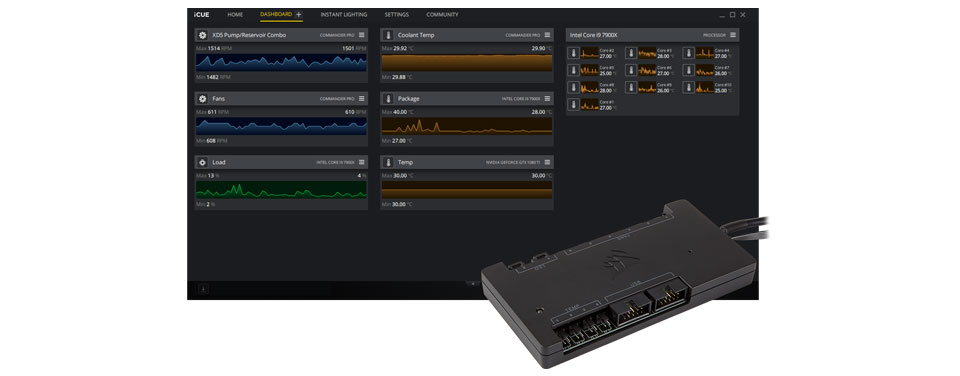The image size is (960, 376).
Task: Click the thermometer icon on Package widget
Action: 388,99
